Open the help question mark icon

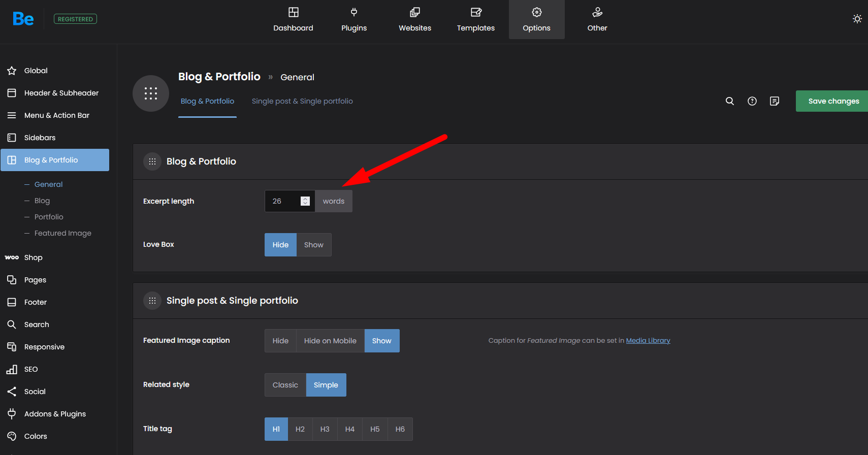752,101
